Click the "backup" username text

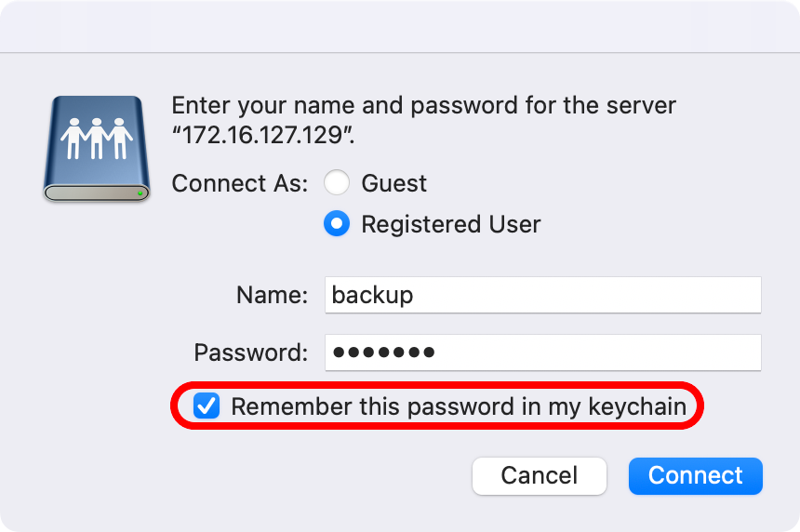point(372,296)
